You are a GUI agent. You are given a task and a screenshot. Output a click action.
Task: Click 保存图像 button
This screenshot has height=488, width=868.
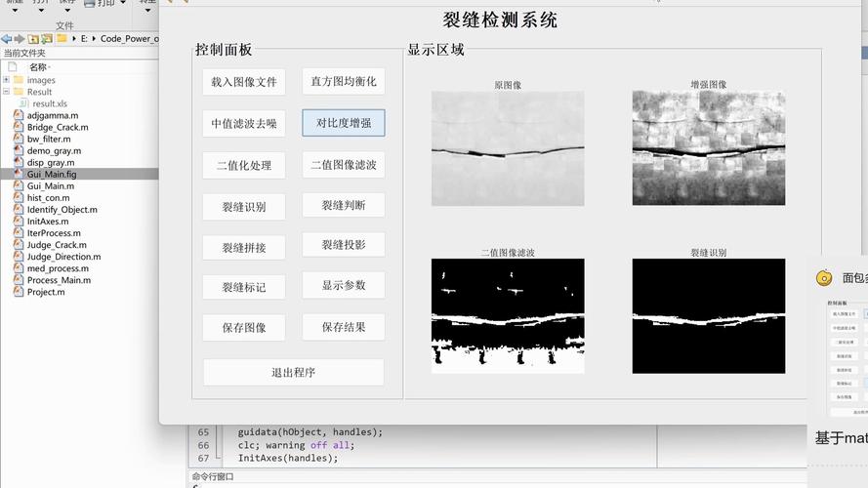point(243,328)
